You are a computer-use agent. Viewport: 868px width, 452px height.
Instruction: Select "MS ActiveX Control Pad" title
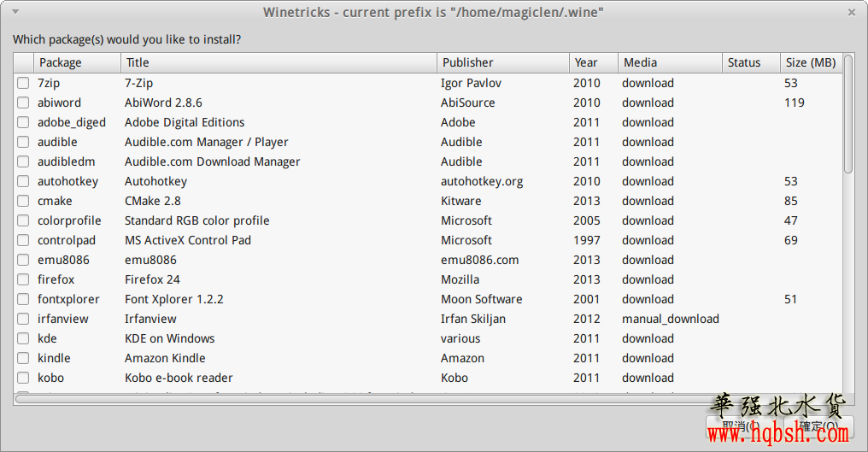(188, 240)
